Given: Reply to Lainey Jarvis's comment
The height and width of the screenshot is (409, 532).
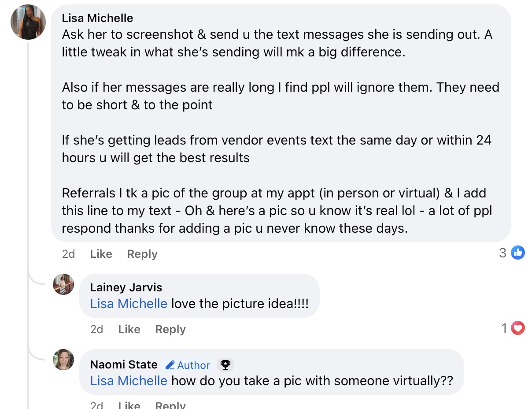Looking at the screenshot, I should [170, 329].
